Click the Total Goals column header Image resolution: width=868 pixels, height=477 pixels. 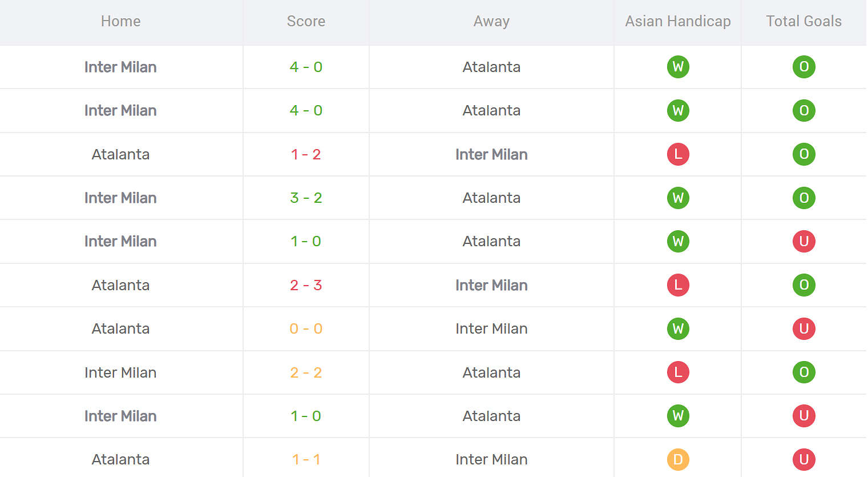click(804, 21)
